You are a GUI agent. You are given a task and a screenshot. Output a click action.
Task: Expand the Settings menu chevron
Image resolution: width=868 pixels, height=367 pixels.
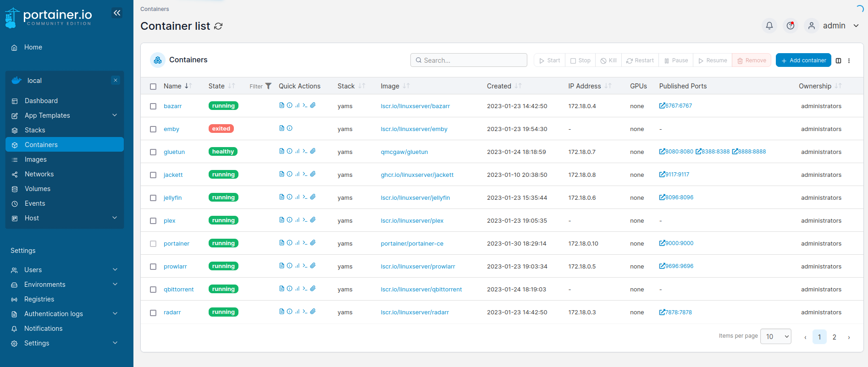tap(115, 343)
